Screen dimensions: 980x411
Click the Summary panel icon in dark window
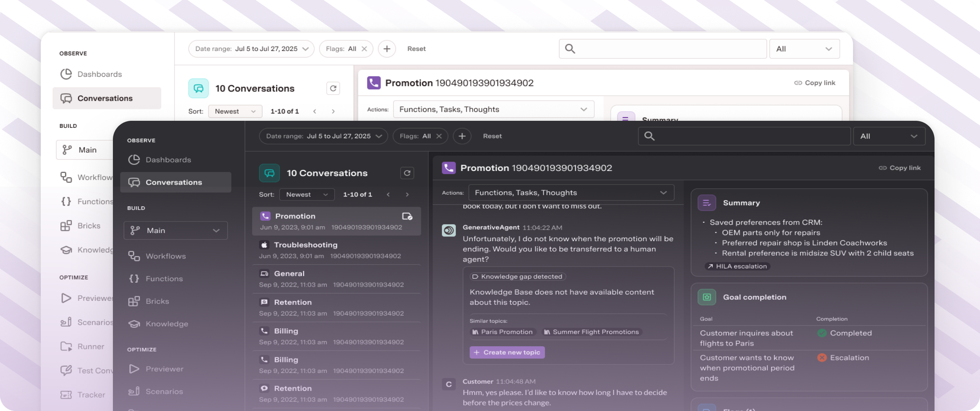click(707, 203)
